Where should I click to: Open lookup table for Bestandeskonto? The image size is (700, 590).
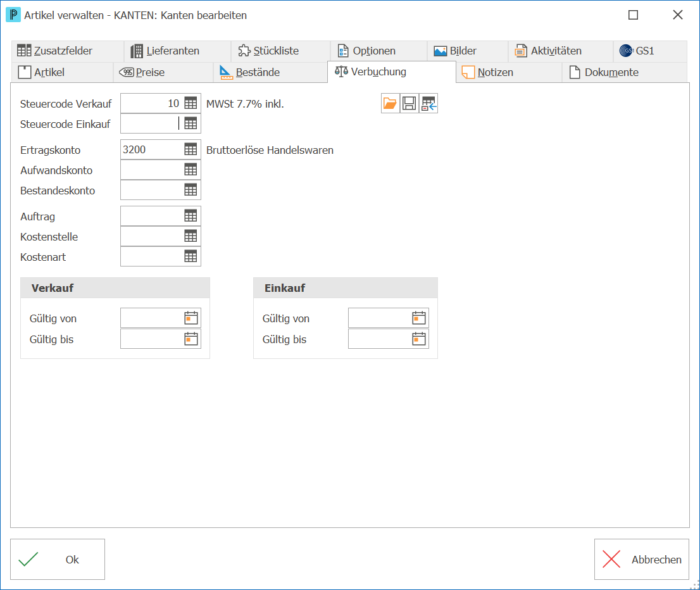pos(191,190)
